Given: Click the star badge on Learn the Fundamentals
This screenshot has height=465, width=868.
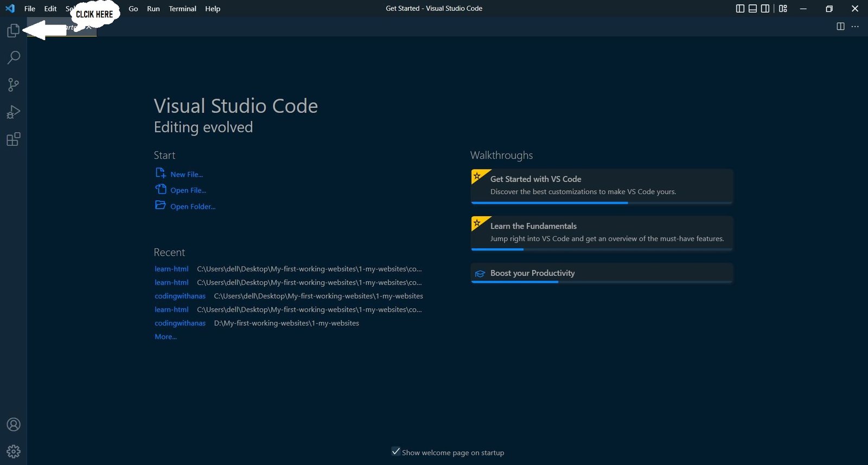Looking at the screenshot, I should click(477, 223).
